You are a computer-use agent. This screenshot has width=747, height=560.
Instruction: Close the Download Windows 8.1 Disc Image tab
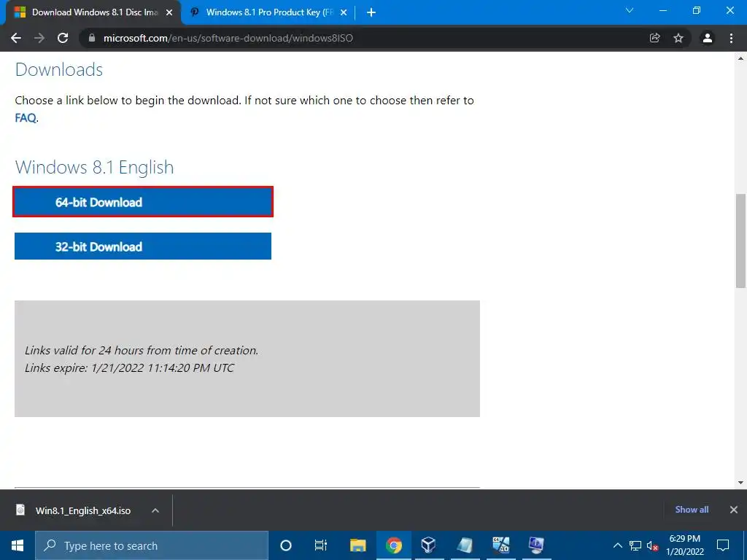pos(169,12)
